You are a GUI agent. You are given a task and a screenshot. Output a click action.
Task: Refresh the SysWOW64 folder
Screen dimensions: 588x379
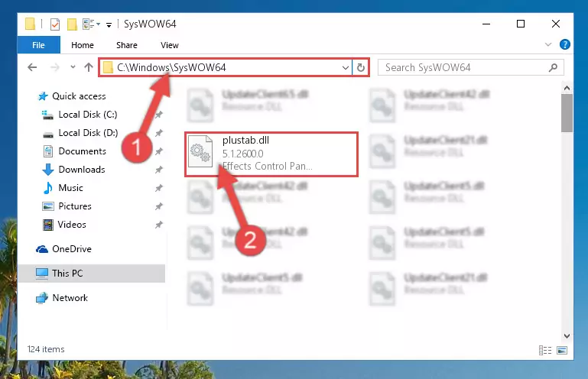[x=361, y=68]
